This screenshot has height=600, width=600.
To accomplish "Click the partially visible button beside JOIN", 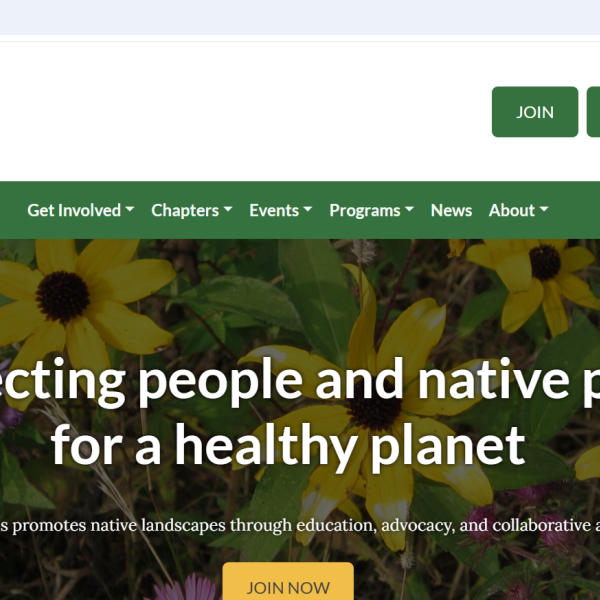I will (593, 112).
